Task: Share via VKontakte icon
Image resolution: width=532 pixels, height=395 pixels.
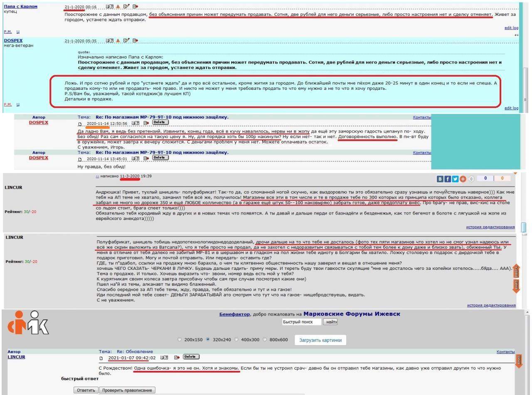Action: click(440, 179)
